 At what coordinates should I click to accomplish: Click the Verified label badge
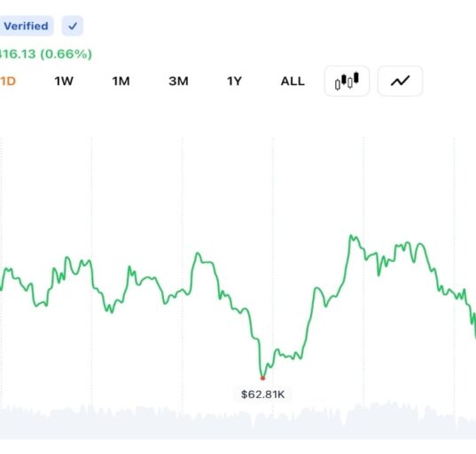[26, 26]
